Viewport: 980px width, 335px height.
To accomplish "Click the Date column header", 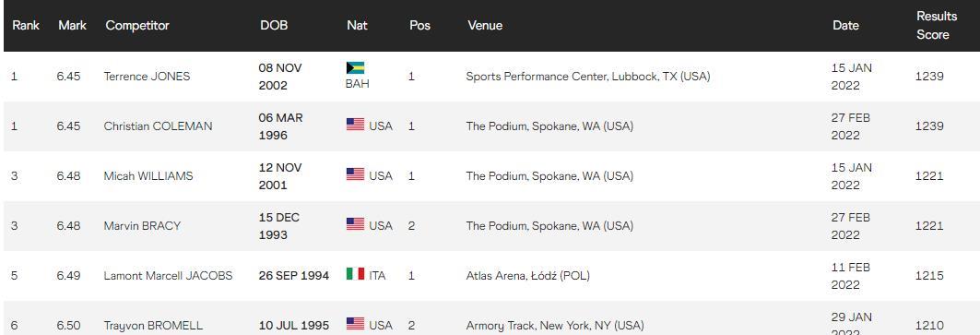I will tap(845, 26).
